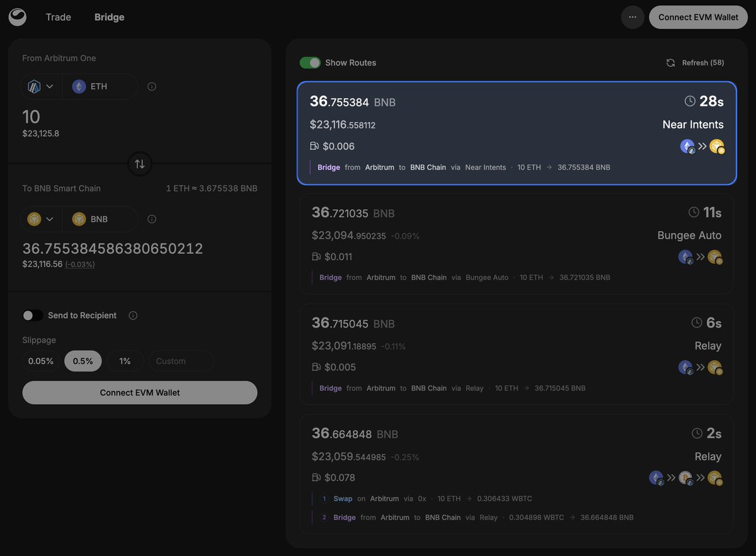Click the ETH token icon in the 2s route

pos(656,478)
